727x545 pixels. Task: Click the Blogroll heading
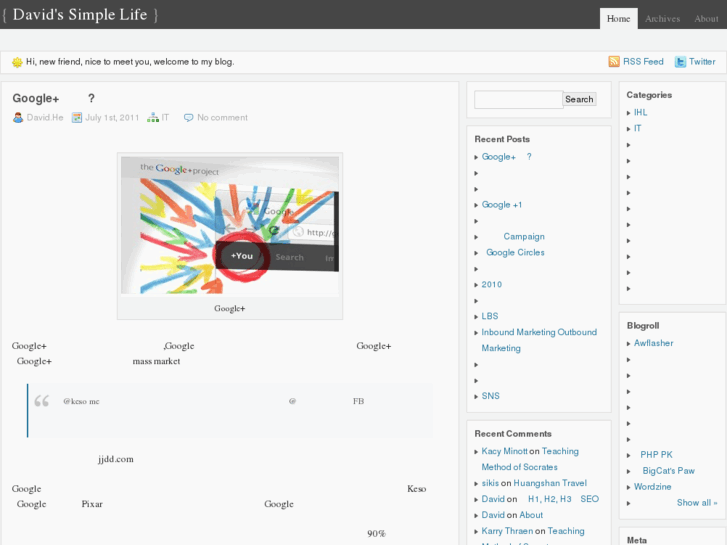point(643,326)
